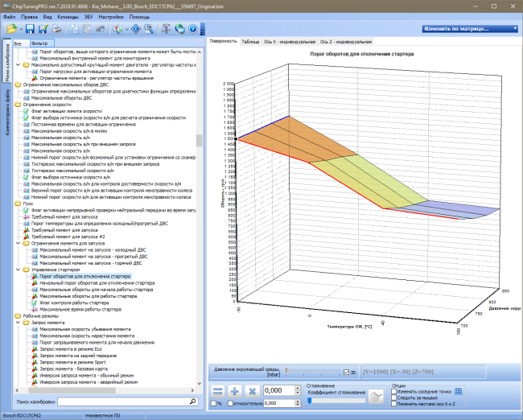Viewport: 523px width, 420px height.
Task: Switch to 'Ось X - индивидуальная' tab
Action: coord(290,42)
